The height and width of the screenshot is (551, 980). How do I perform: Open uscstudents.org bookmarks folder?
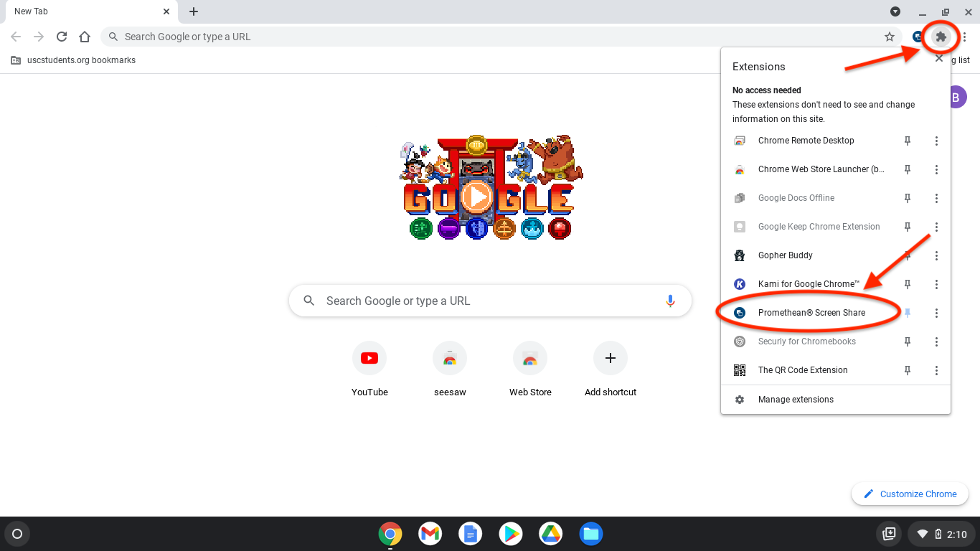(73, 60)
